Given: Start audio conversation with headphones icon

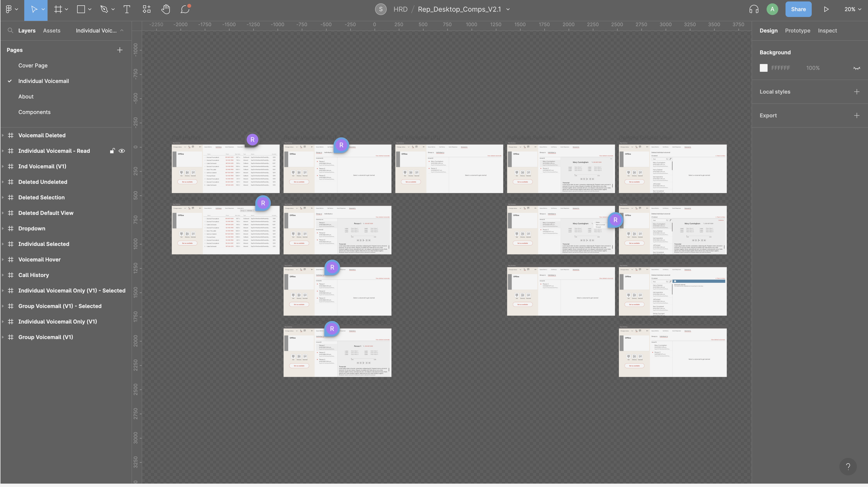Looking at the screenshot, I should coord(753,9).
